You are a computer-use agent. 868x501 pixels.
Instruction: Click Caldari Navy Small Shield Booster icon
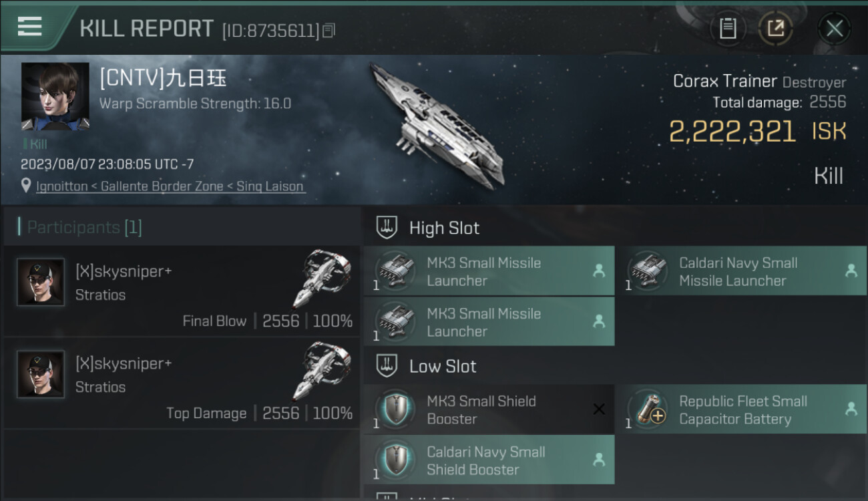point(397,460)
